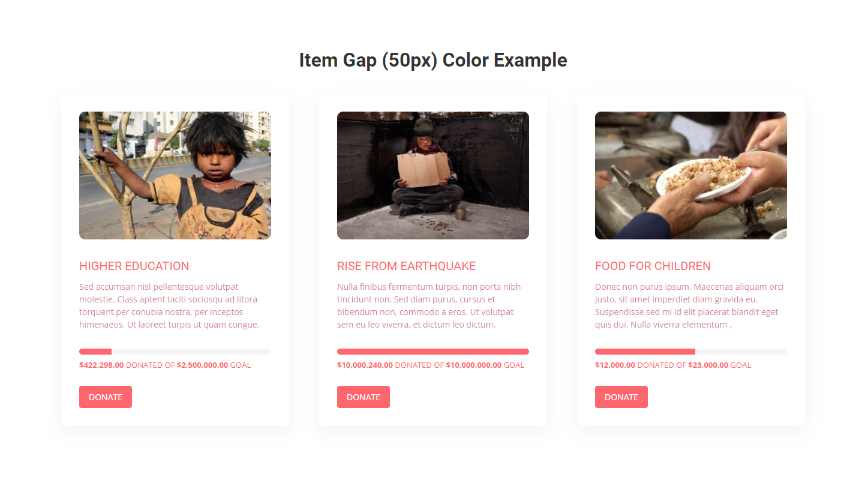Click the Higher Education progress bar
Viewport: 868px width, 480px height.
pos(175,352)
